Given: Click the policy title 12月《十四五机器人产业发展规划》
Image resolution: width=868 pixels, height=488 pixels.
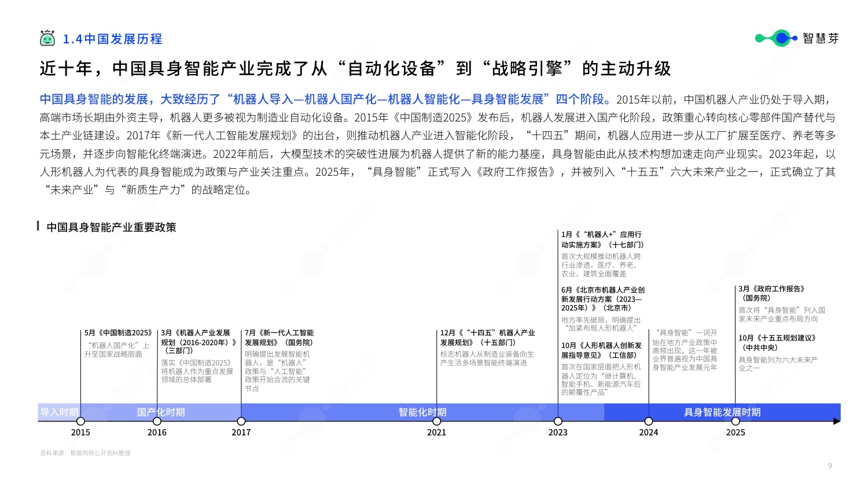Looking at the screenshot, I should point(487,338).
